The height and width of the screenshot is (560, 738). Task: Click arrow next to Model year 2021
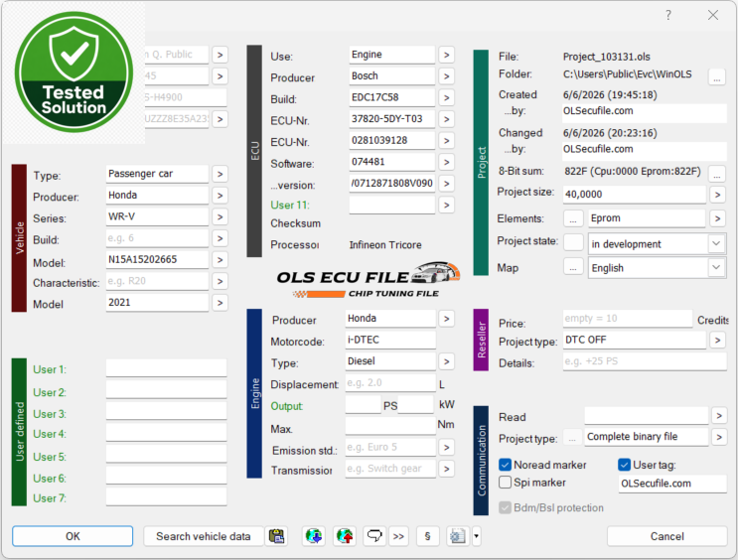(220, 303)
